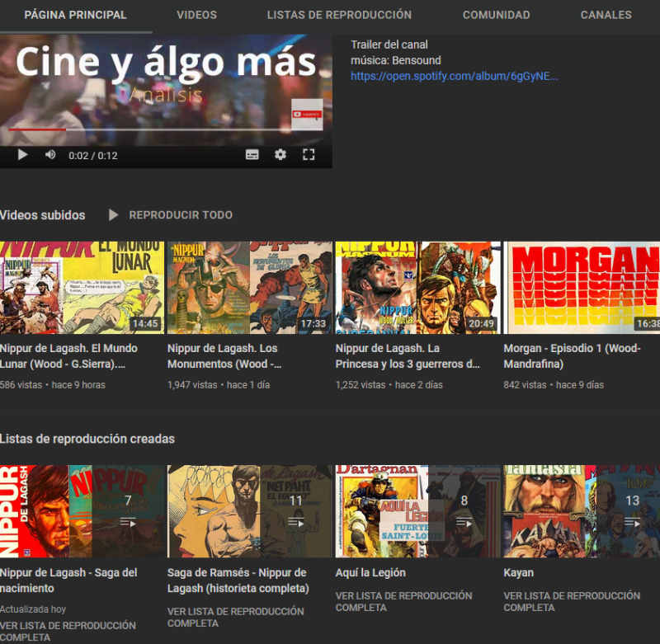Open the Saga del nacimiento playlist thumbnail
The width and height of the screenshot is (660, 644).
82,511
